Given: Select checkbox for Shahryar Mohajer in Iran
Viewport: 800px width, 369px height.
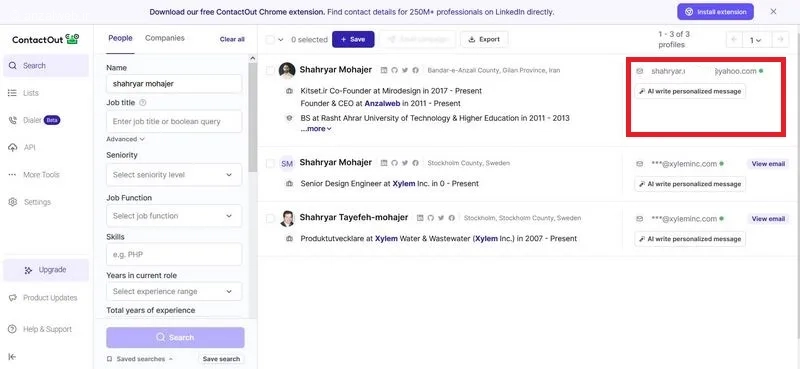Looking at the screenshot, I should pos(270,70).
